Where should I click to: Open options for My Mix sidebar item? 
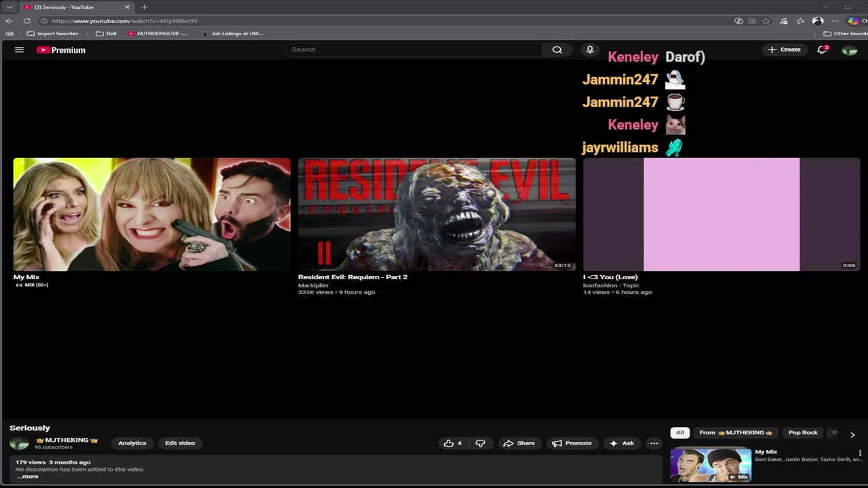860,453
